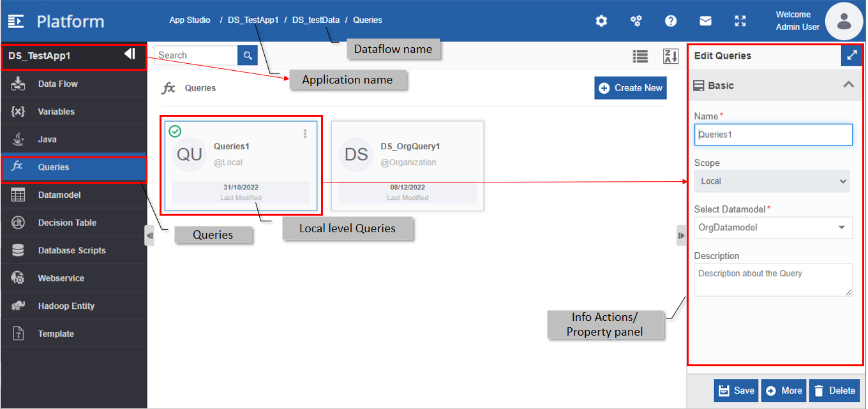Click the Template document sidebar icon

[x=18, y=334]
